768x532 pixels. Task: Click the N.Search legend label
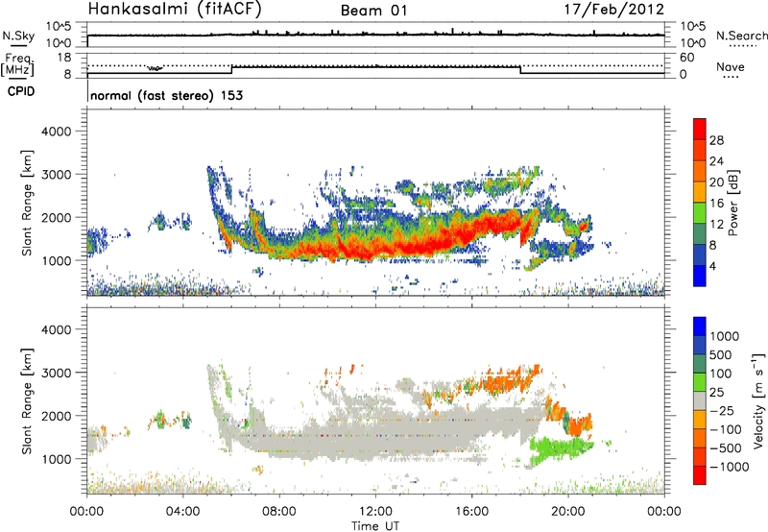point(741,36)
